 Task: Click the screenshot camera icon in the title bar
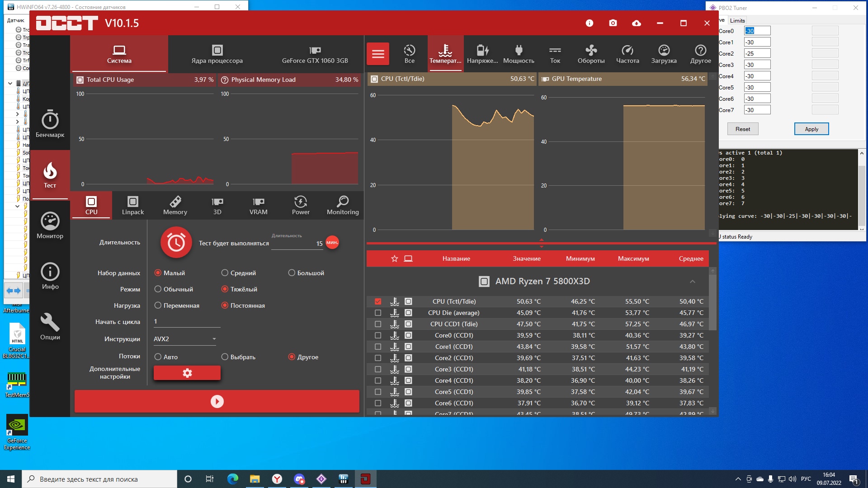point(613,23)
